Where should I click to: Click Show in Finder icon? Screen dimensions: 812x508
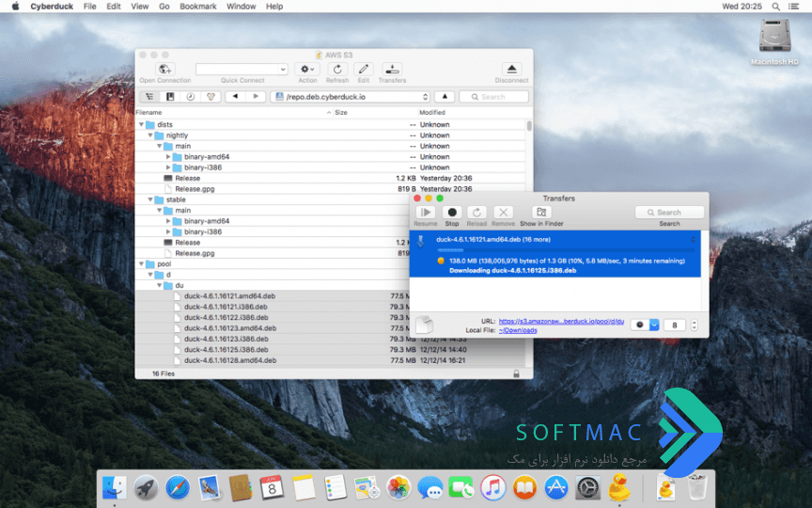[x=541, y=213]
